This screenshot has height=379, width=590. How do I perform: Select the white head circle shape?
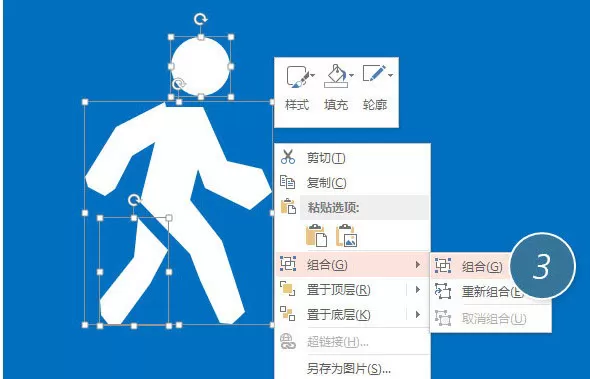(201, 66)
